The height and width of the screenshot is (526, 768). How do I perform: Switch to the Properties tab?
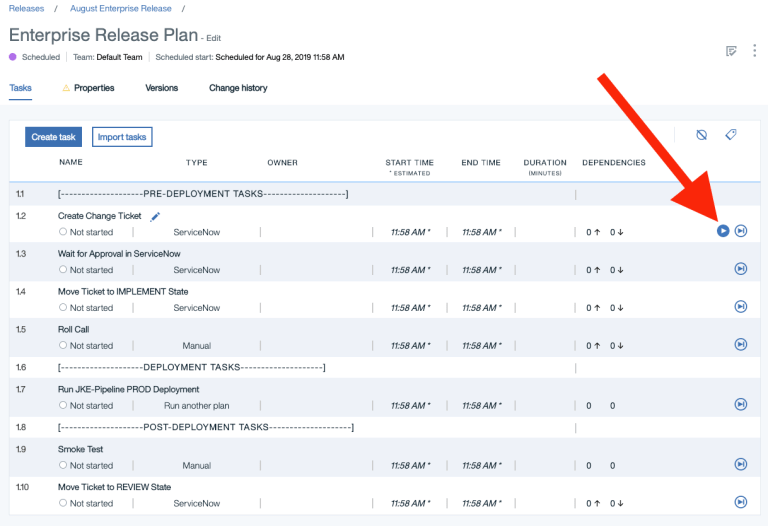[93, 88]
